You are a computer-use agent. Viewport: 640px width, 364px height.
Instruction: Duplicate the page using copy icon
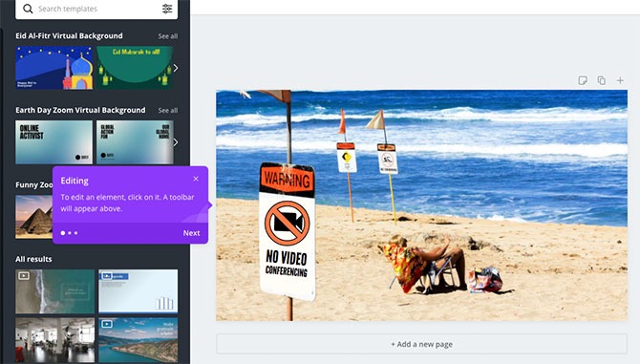pyautogui.click(x=601, y=80)
